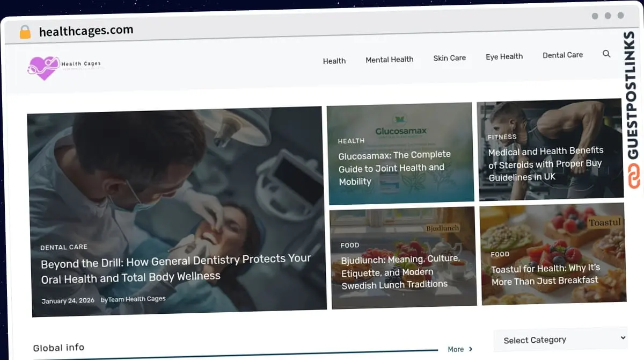Open the Beyond the Drill dentistry article

(175, 268)
